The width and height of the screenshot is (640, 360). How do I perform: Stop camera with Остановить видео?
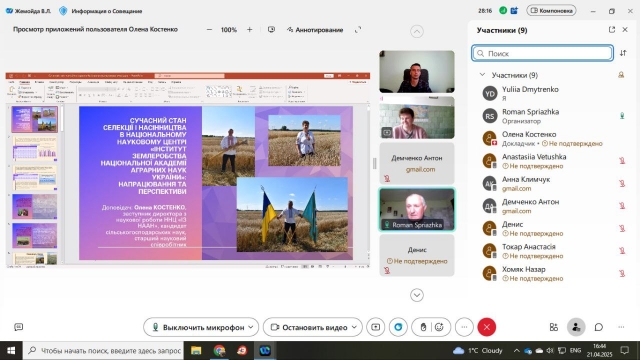pos(309,327)
